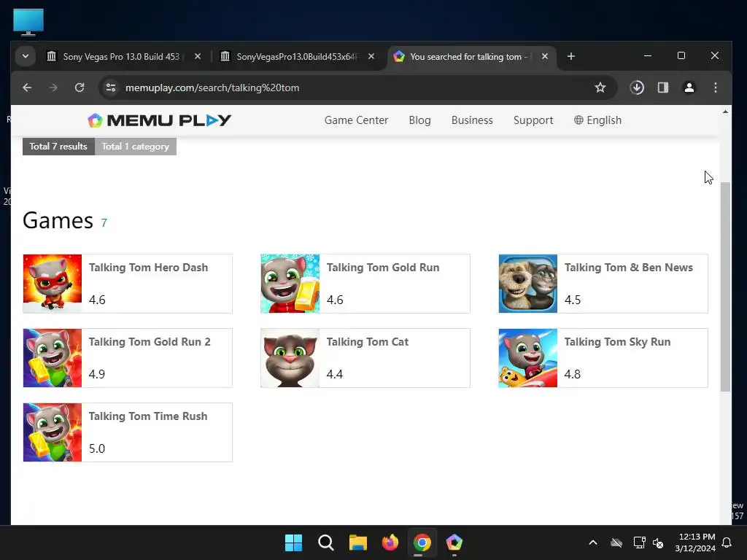Open Talking Tom Gold Run 2 game icon
This screenshot has height=560, width=747.
pyautogui.click(x=53, y=357)
